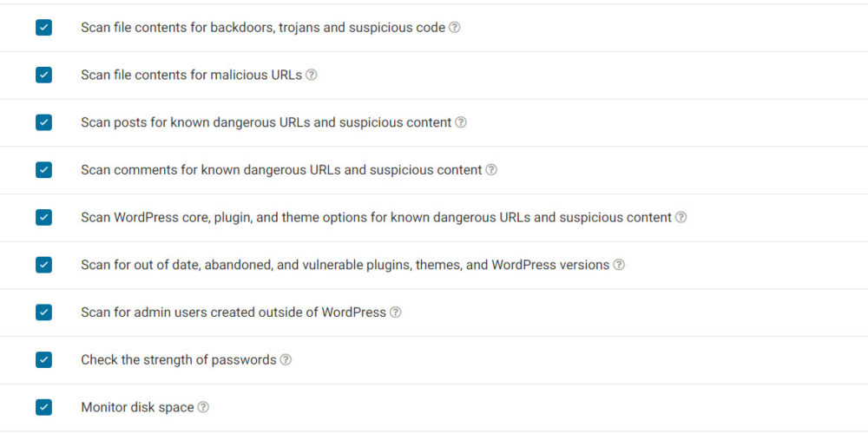Screen dimensions: 868x434
Task: Show help for admin users scan option
Action: (396, 312)
